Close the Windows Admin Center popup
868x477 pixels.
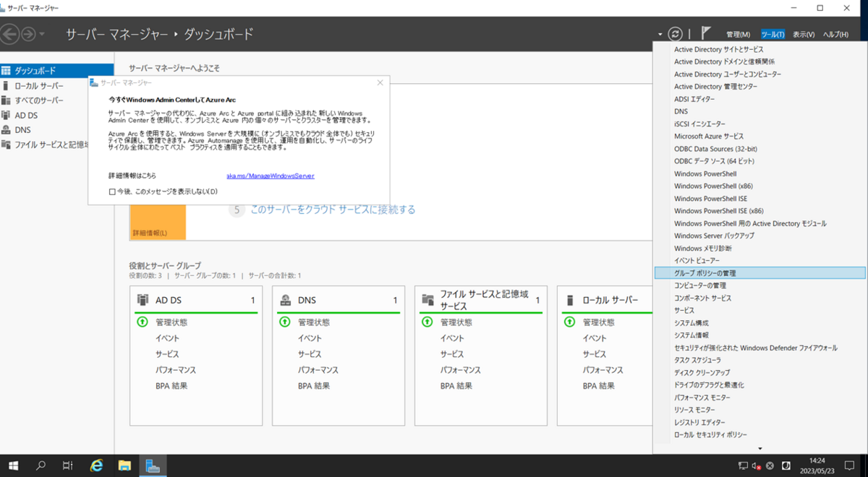point(380,83)
